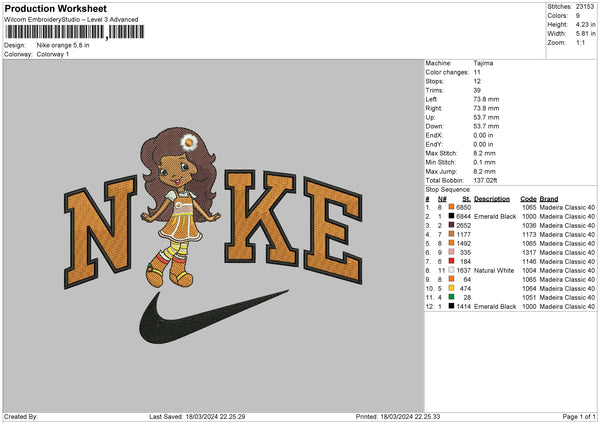Click the 'Production Worksheet' title
Image resolution: width=600 pixels, height=424 pixels.
pos(55,8)
